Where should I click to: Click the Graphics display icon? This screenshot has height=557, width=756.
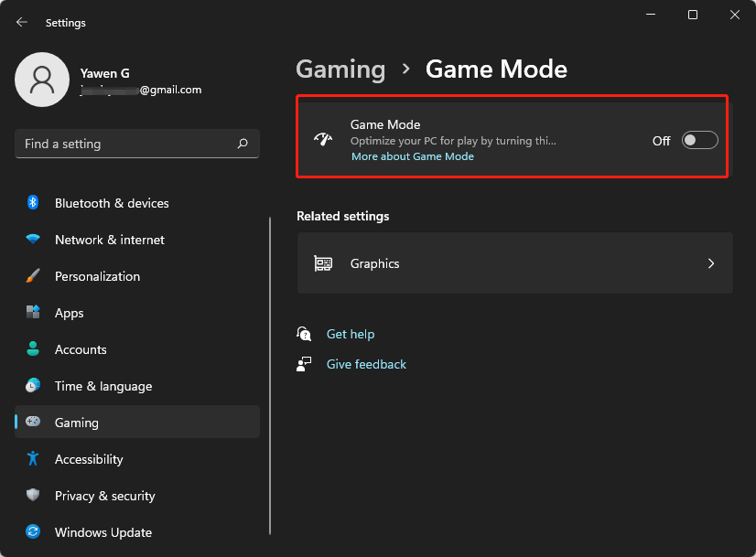pyautogui.click(x=323, y=262)
